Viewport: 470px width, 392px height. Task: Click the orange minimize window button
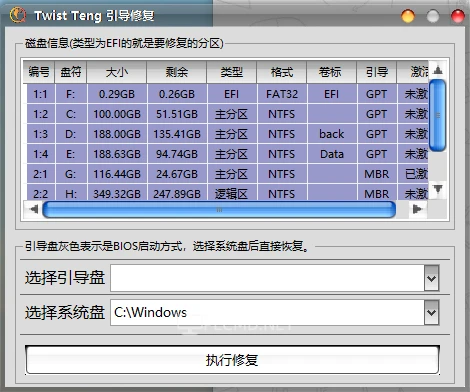click(408, 16)
